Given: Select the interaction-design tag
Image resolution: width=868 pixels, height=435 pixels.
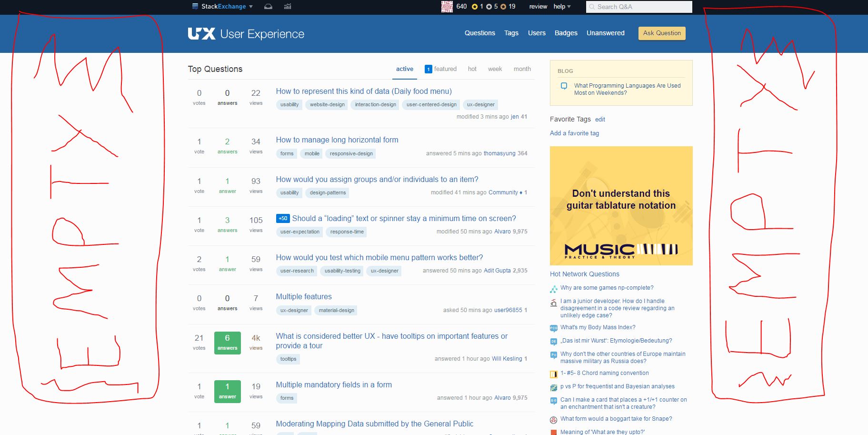Looking at the screenshot, I should pos(376,105).
